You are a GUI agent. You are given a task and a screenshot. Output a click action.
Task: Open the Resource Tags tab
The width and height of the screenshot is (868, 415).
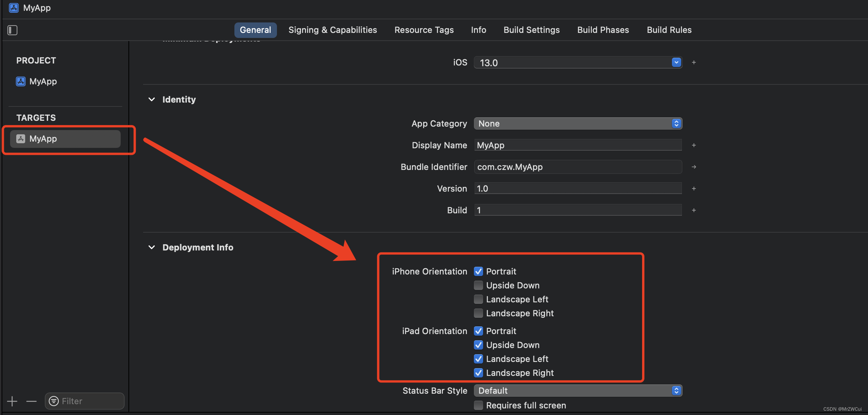(x=424, y=30)
